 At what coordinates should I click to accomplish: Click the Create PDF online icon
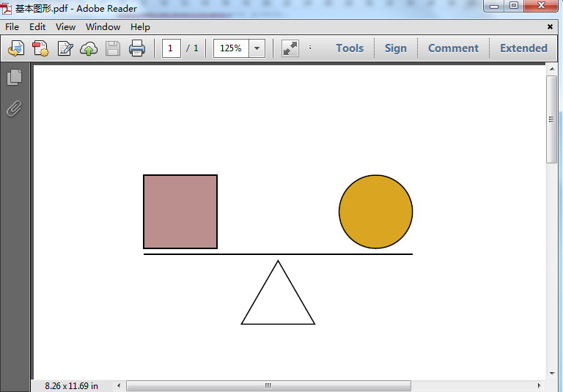tap(40, 48)
